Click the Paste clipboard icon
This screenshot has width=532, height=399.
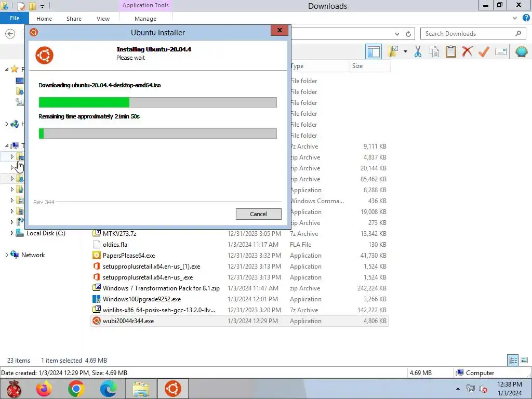tap(450, 51)
